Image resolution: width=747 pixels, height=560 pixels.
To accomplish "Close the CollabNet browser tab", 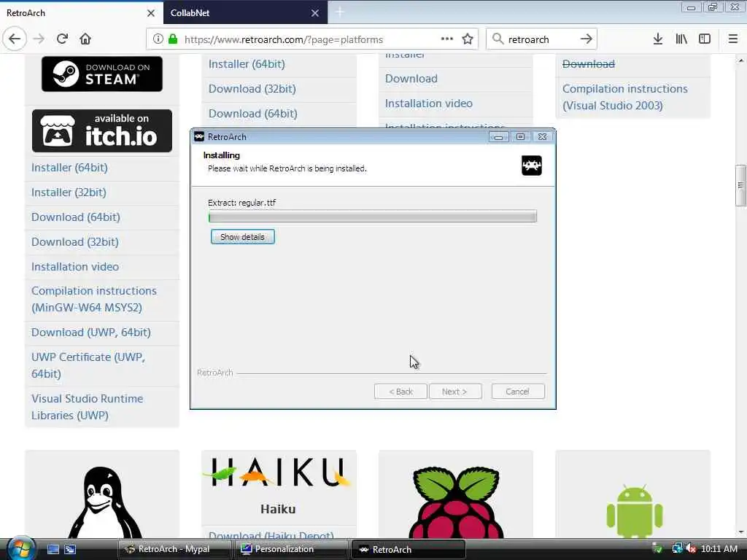I will pos(315,13).
